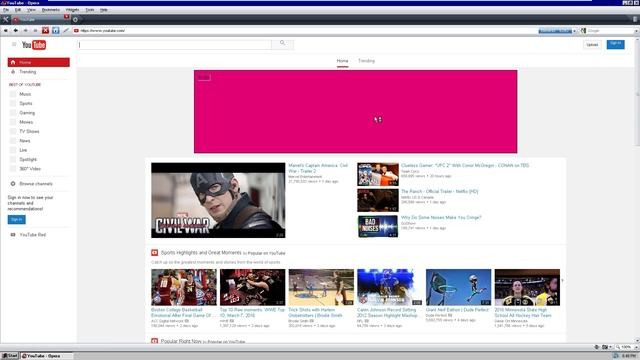Open the Opera panels wrench icon

coord(5,19)
